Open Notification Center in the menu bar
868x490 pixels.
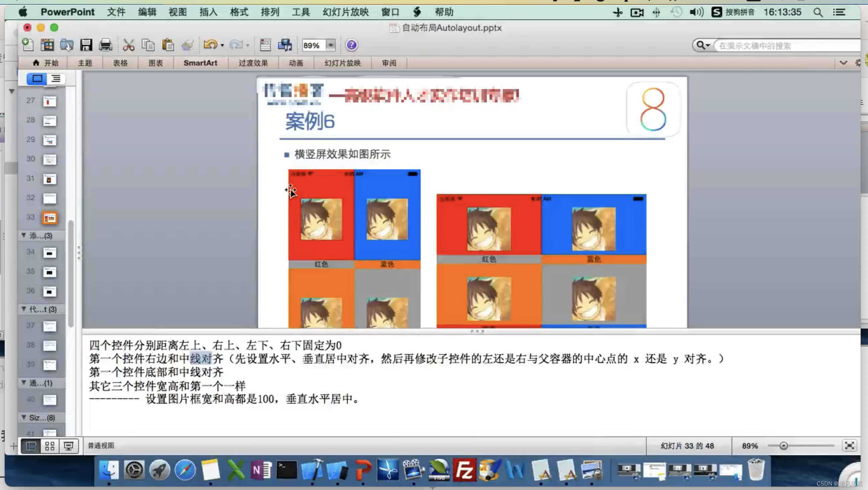[x=839, y=12]
